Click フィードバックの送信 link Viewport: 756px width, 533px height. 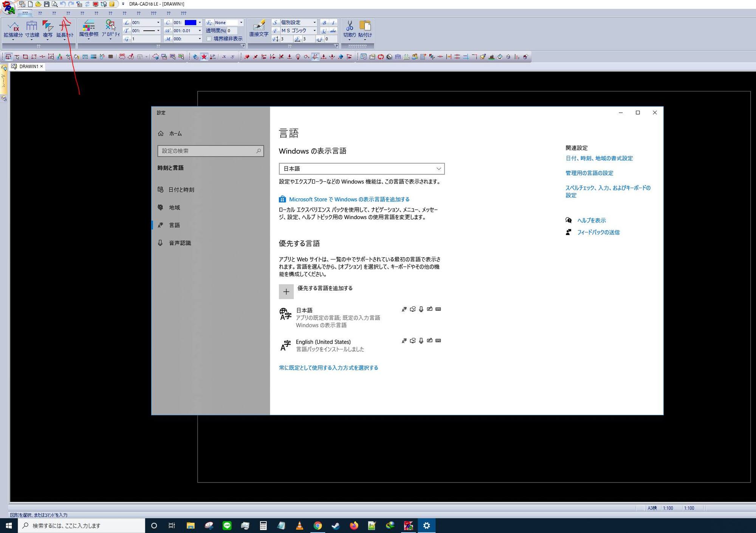(598, 232)
